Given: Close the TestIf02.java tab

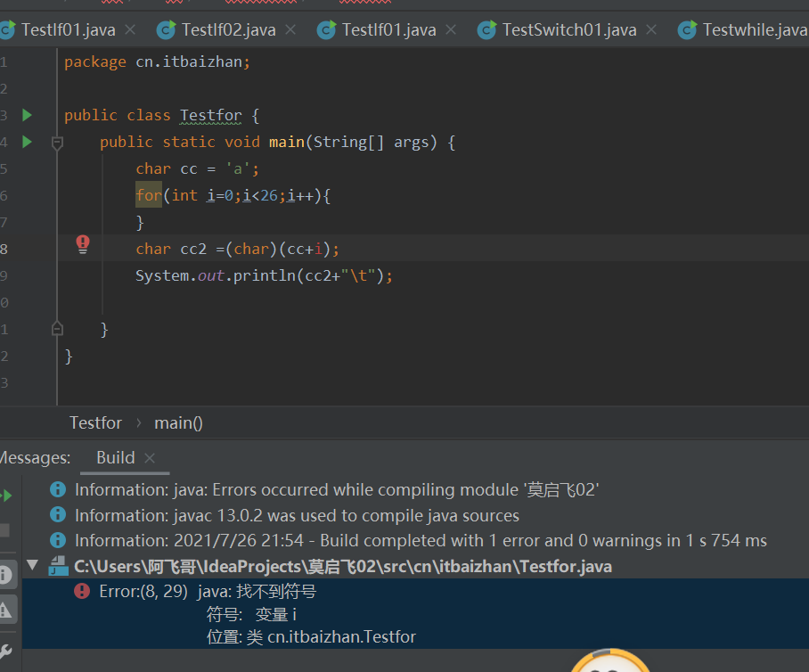Looking at the screenshot, I should coord(291,30).
